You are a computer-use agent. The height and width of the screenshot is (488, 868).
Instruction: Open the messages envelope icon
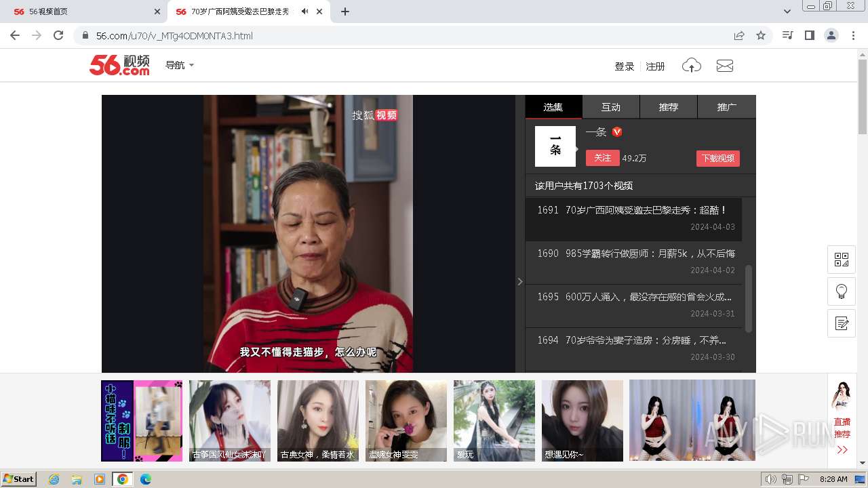[725, 66]
